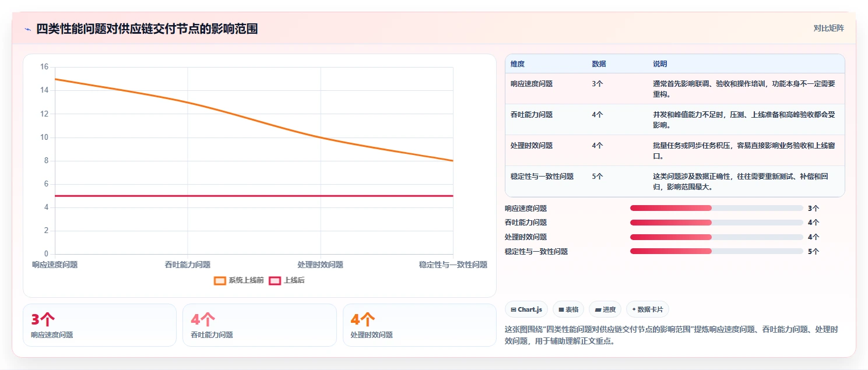This screenshot has width=868, height=370.
Task: Click the 说明 column header
Action: point(660,64)
